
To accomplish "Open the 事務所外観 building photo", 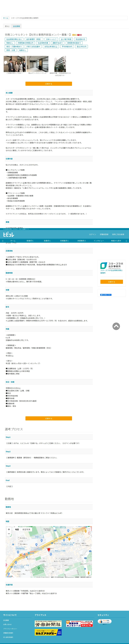I will pyautogui.click(x=60, y=64).
